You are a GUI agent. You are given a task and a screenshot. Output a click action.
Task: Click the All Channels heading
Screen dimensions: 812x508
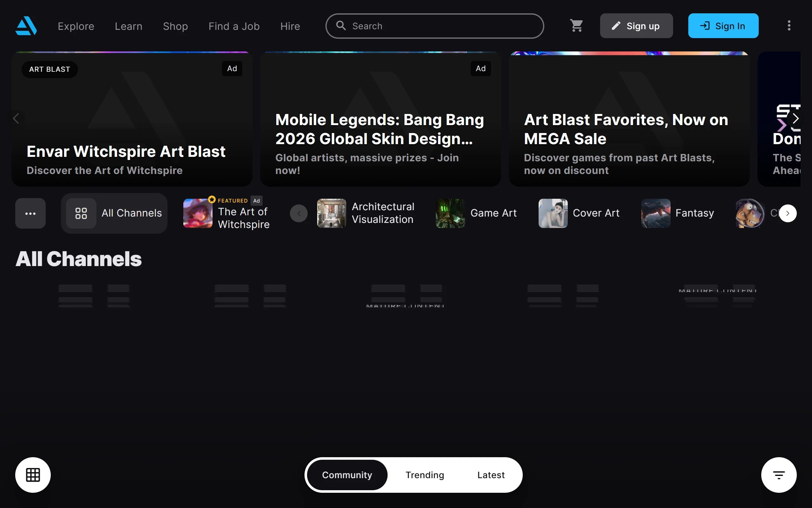click(x=79, y=259)
